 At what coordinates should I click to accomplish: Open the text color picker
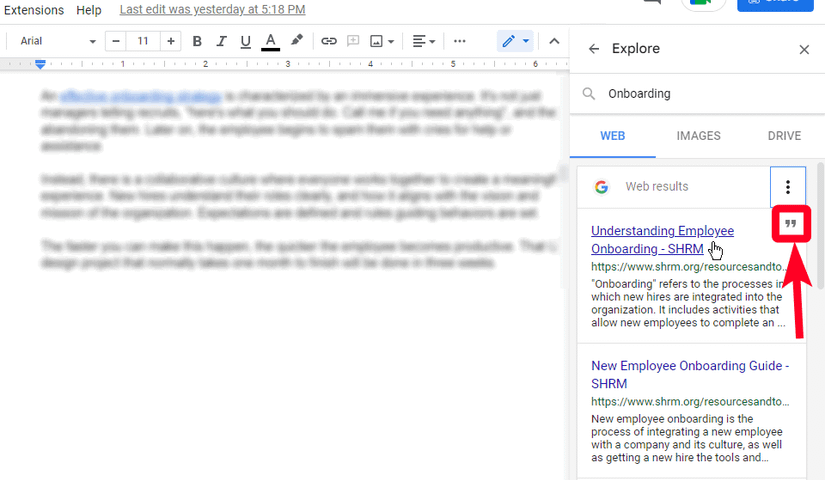click(270, 41)
